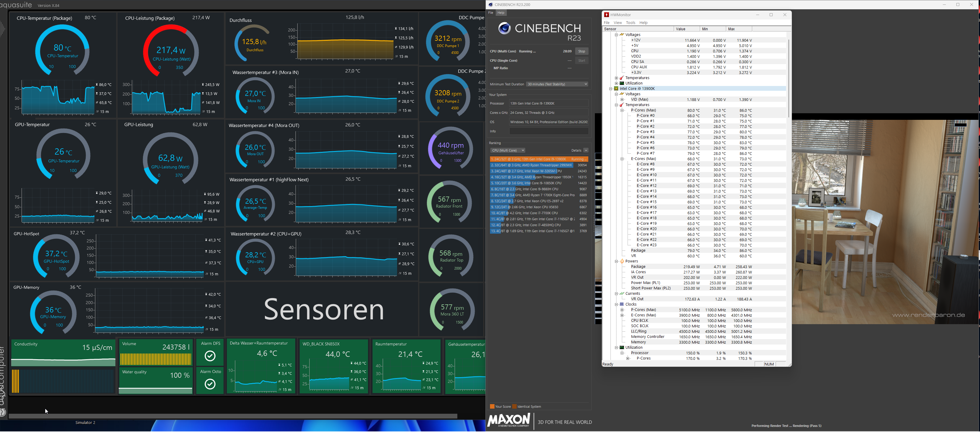This screenshot has width=980, height=432.
Task: Expand the collapsed Utilization node in HWMonitor
Action: click(x=616, y=83)
